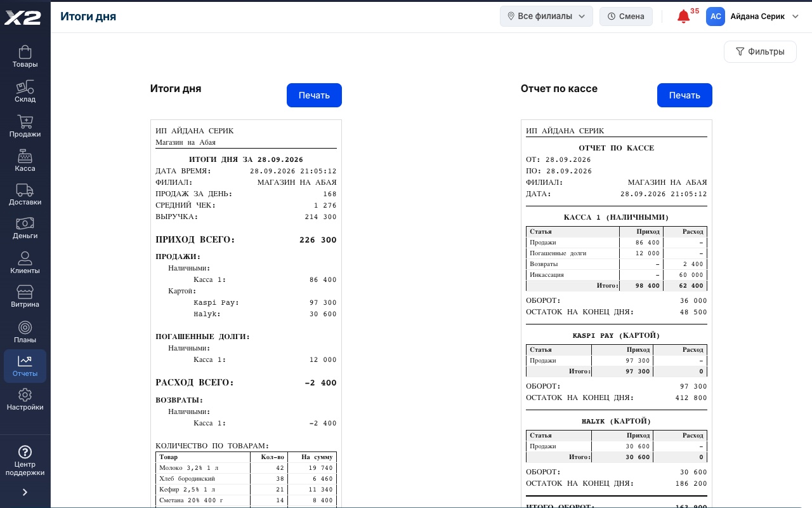Viewport: 812px width, 508px height.
Task: Click the X2 logo
Action: [23, 18]
